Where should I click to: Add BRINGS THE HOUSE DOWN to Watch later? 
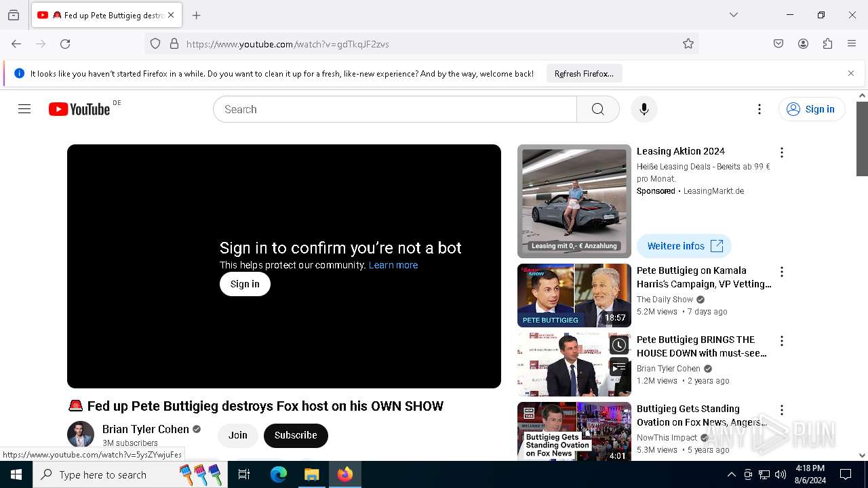619,345
